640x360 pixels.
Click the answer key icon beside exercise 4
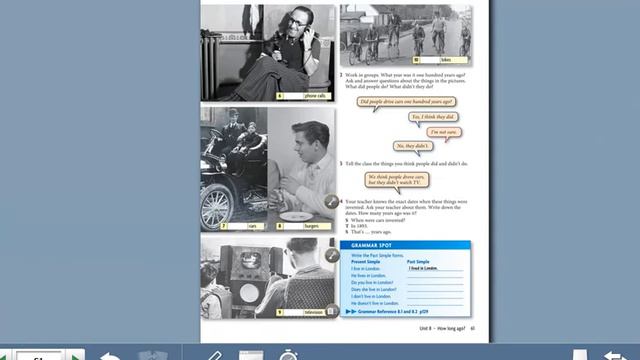331,202
